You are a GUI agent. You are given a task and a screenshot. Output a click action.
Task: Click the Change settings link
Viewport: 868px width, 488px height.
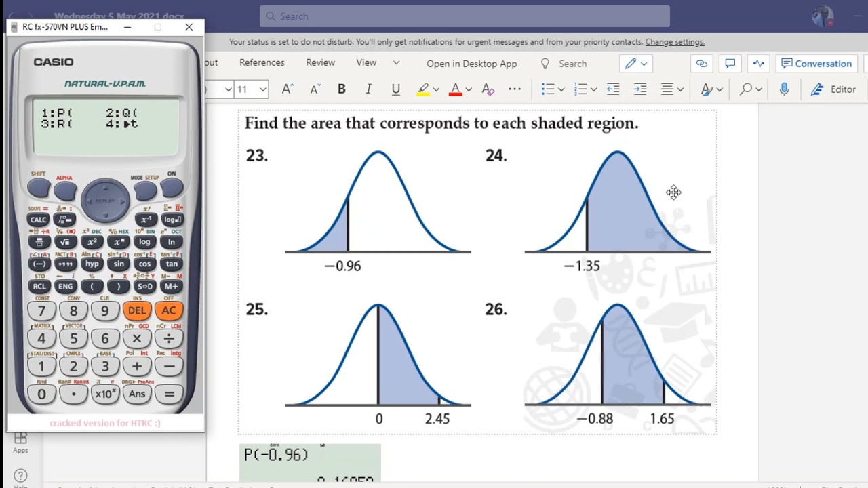click(675, 42)
